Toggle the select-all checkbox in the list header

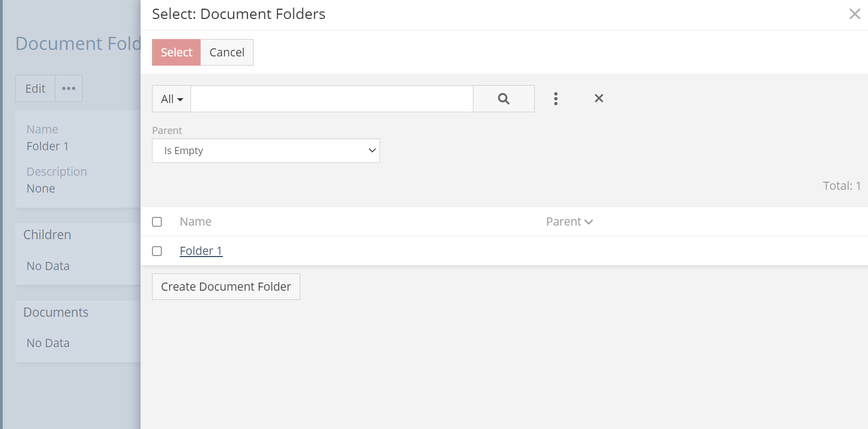coord(157,222)
